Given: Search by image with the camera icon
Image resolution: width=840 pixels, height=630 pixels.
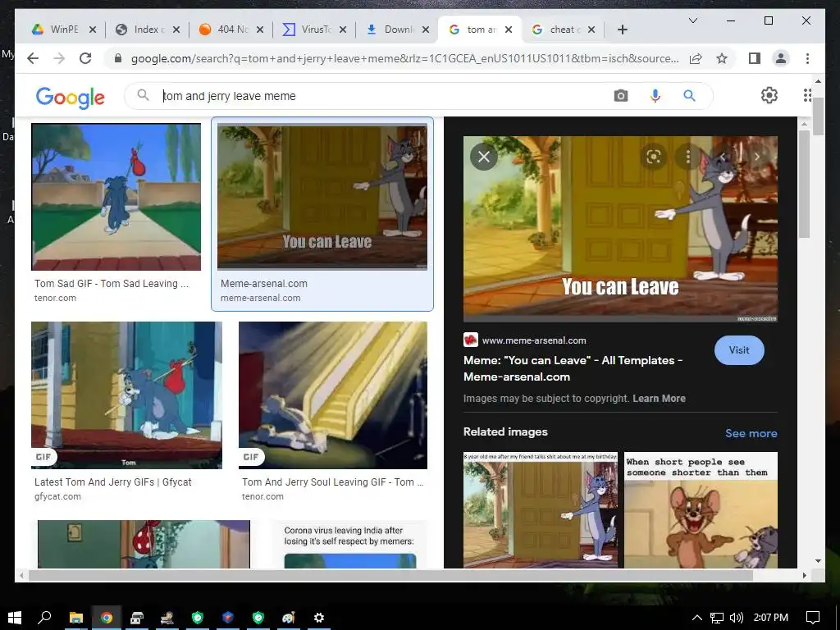Looking at the screenshot, I should pyautogui.click(x=621, y=96).
